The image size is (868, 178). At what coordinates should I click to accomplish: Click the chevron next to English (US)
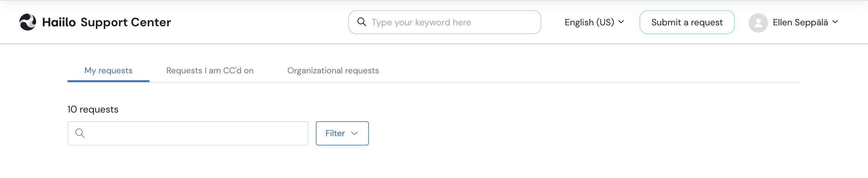(x=621, y=22)
